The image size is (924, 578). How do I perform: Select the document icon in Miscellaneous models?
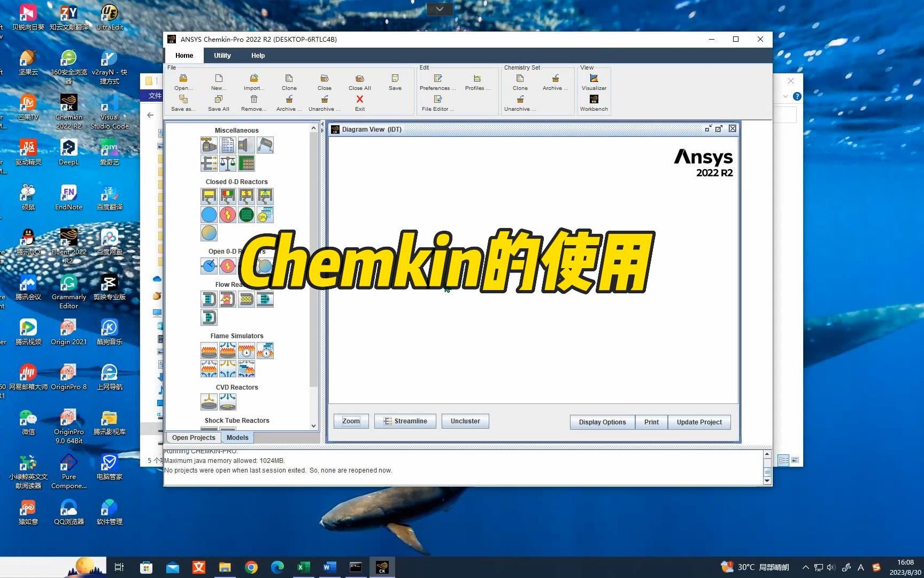coord(228,145)
